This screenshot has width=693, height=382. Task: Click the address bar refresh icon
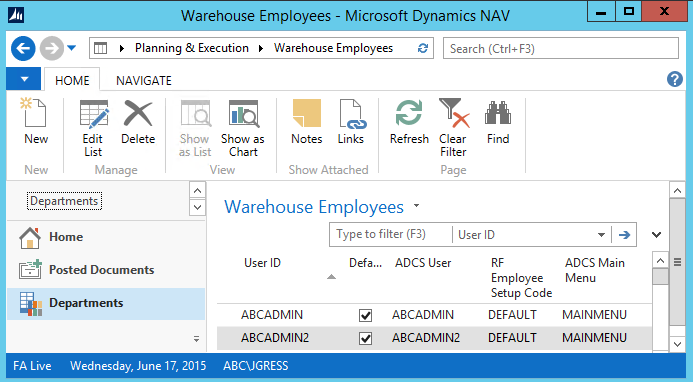423,48
